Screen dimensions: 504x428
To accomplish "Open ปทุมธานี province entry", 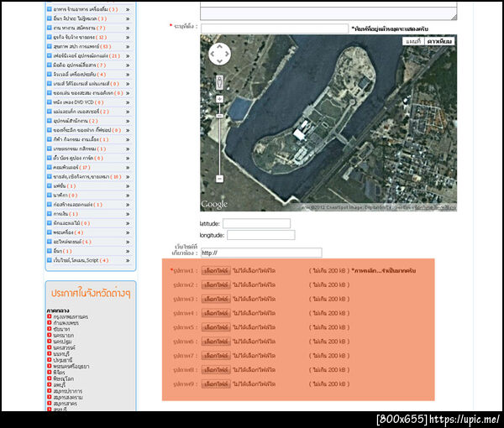I will [x=63, y=360].
